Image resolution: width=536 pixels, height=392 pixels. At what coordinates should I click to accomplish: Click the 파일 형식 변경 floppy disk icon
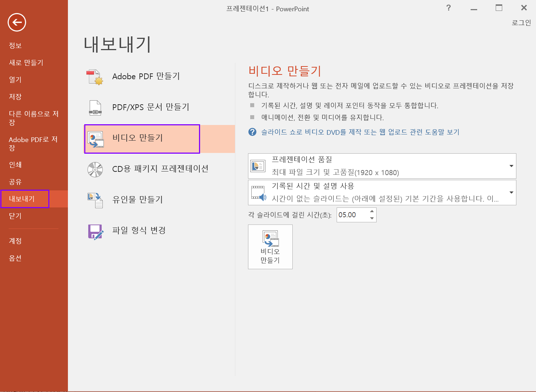96,231
